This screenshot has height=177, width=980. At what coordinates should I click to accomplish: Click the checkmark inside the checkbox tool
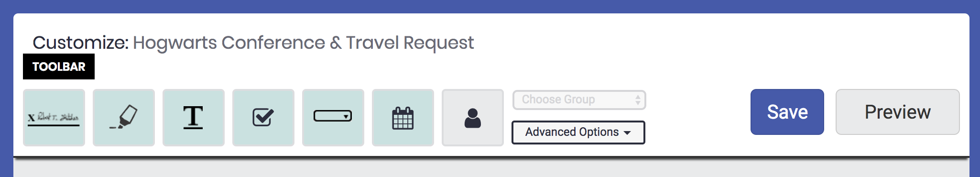tap(264, 116)
